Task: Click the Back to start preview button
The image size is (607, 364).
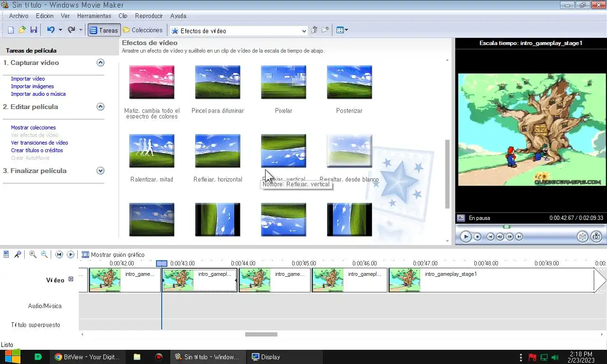Action: tap(491, 237)
